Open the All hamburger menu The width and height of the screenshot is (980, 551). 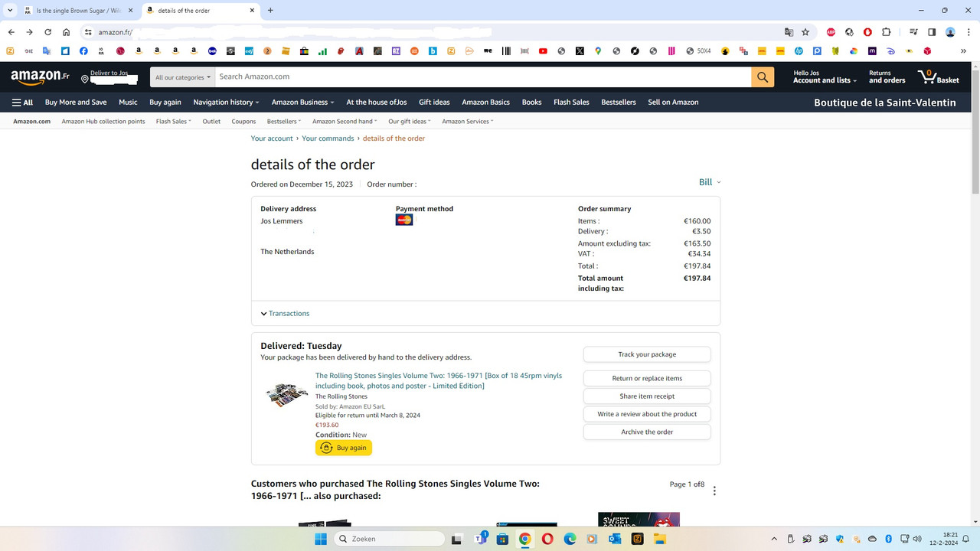click(22, 102)
